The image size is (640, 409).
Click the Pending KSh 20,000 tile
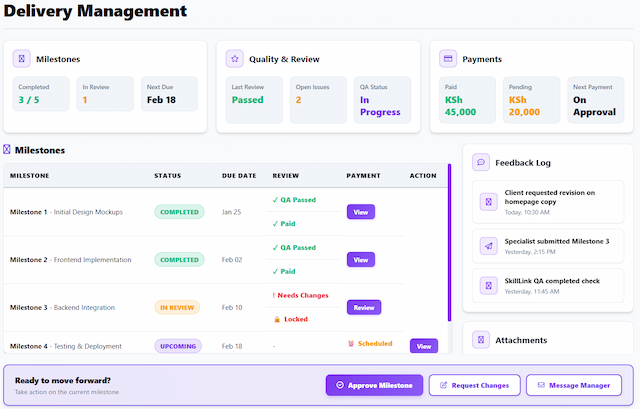pyautogui.click(x=531, y=100)
